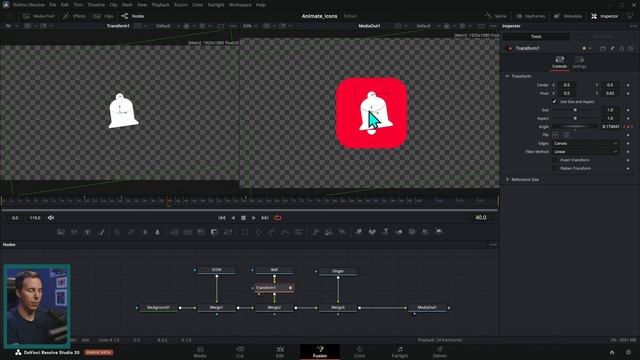
Task: Open project settings gear icon
Action: [629, 352]
